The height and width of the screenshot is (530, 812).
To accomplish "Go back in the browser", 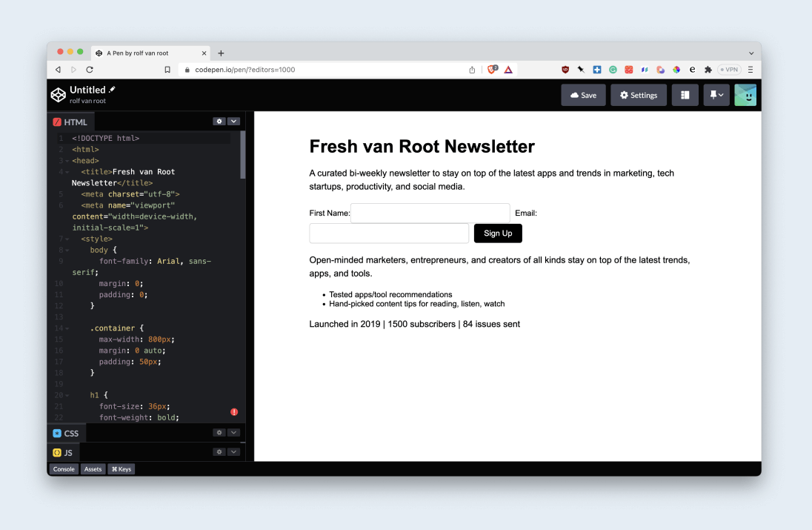I will point(58,70).
